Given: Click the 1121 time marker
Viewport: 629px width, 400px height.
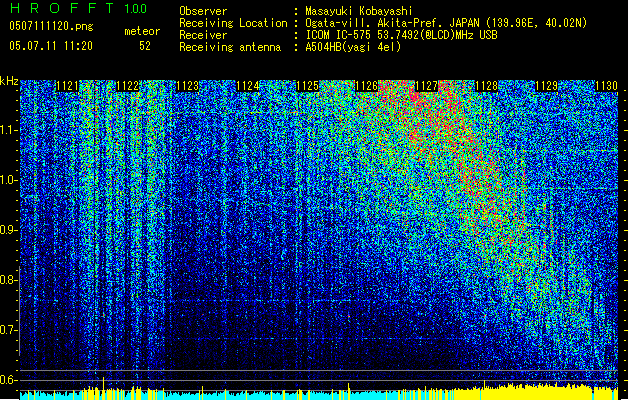Looking at the screenshot, I should [67, 86].
